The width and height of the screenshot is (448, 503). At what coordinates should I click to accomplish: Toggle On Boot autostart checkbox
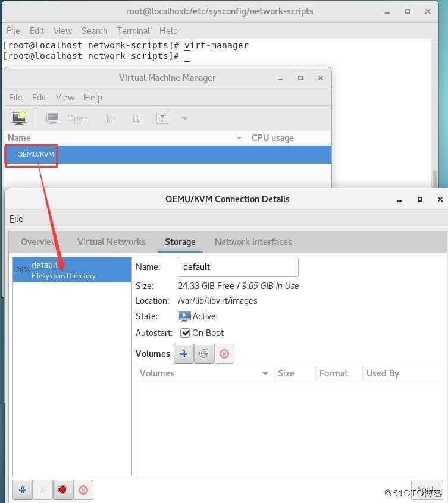click(x=185, y=333)
